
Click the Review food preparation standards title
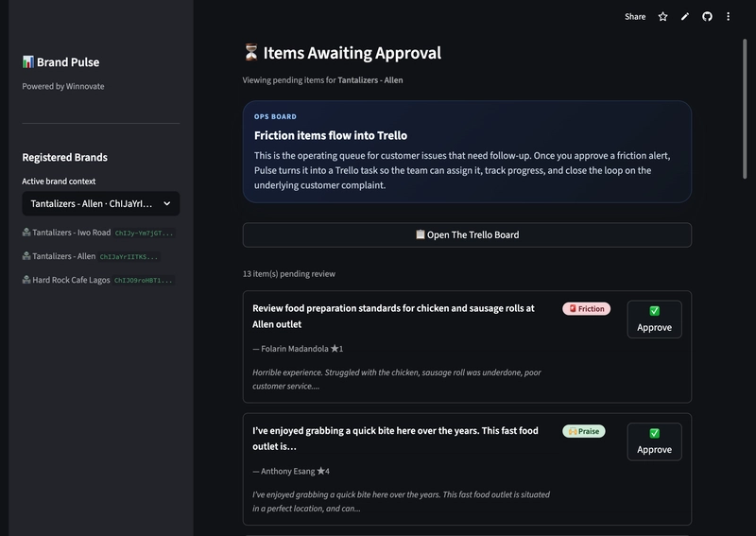393,317
